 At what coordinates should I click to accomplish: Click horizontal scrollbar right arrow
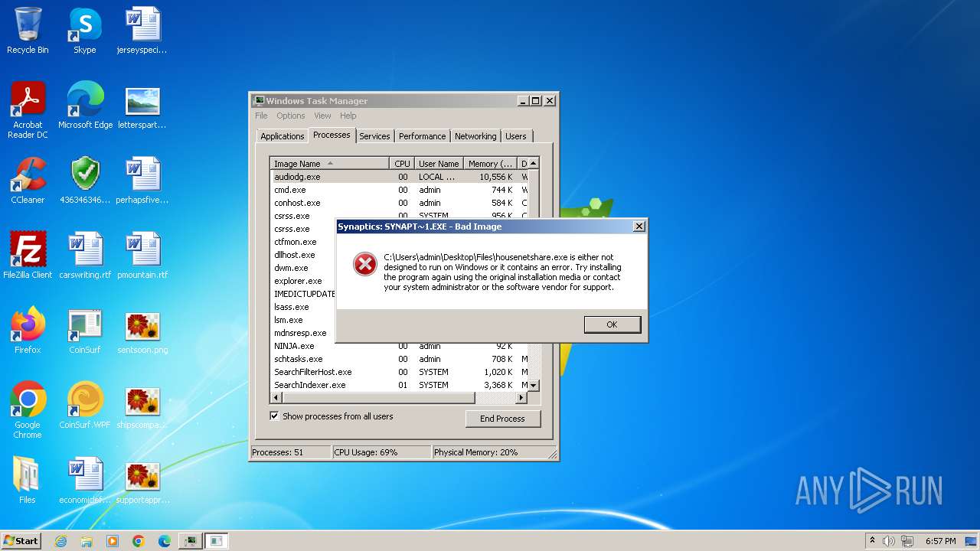[x=522, y=398]
